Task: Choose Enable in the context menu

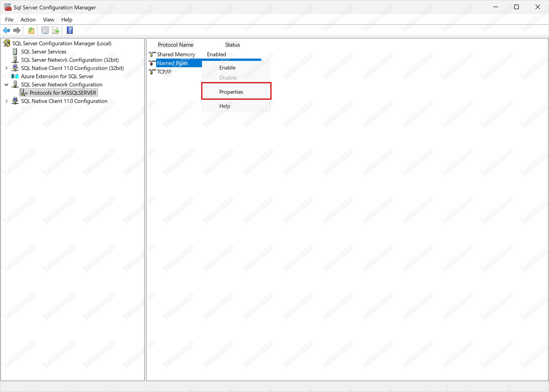Action: point(227,68)
